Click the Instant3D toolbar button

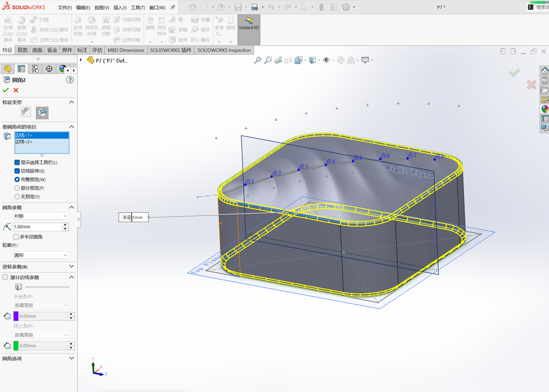[x=249, y=29]
